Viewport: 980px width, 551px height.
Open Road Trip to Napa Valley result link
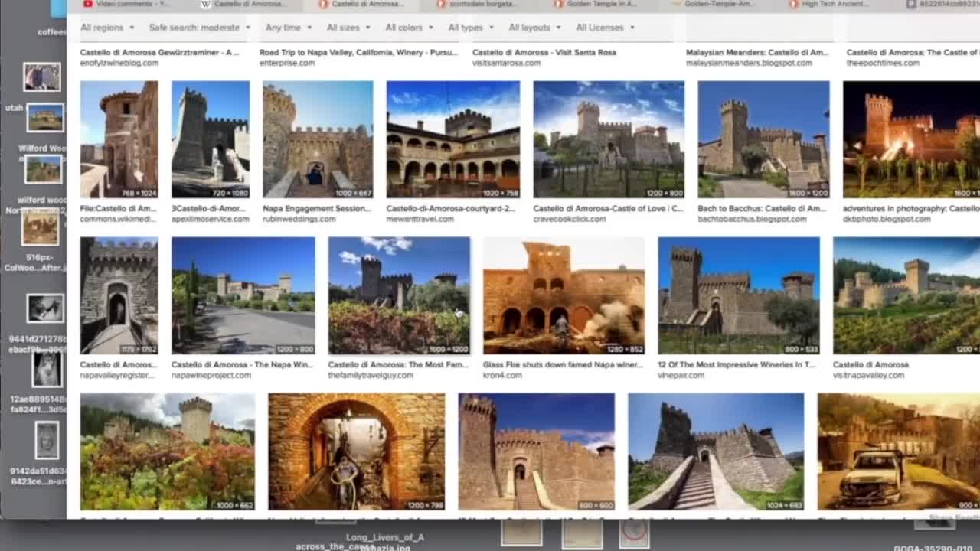tap(358, 53)
